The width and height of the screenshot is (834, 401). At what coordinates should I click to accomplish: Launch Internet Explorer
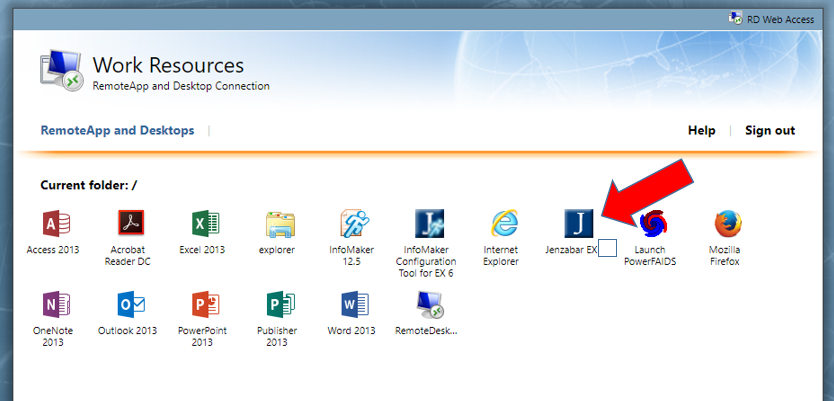[x=504, y=223]
